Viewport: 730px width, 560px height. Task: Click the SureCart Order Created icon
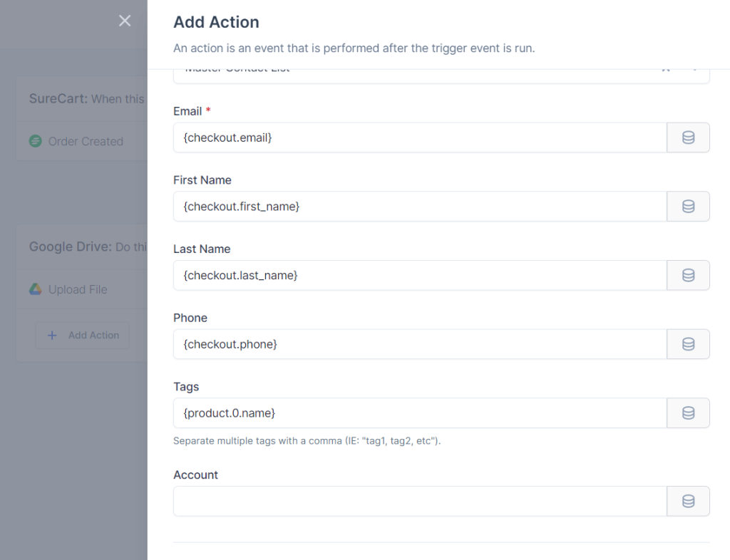click(36, 141)
